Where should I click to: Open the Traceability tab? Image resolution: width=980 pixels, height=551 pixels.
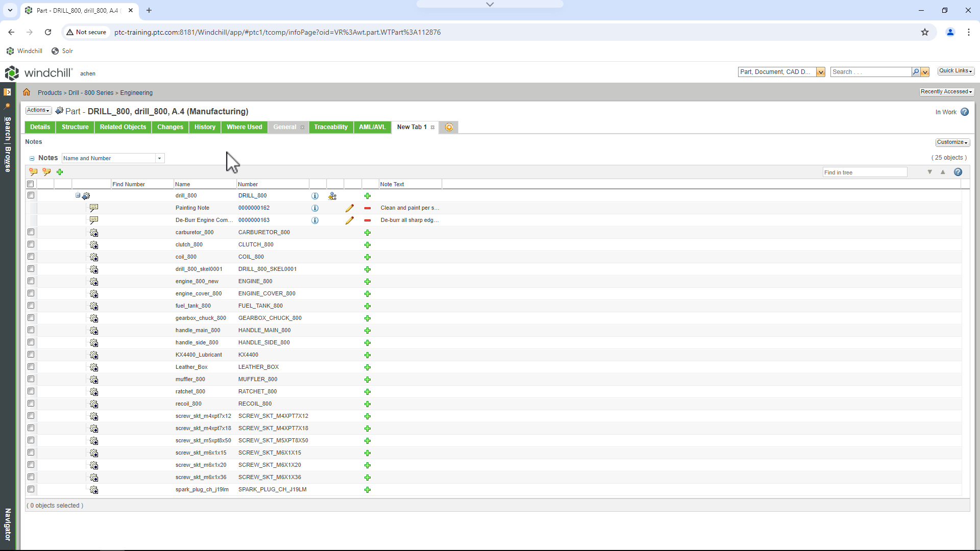[331, 127]
